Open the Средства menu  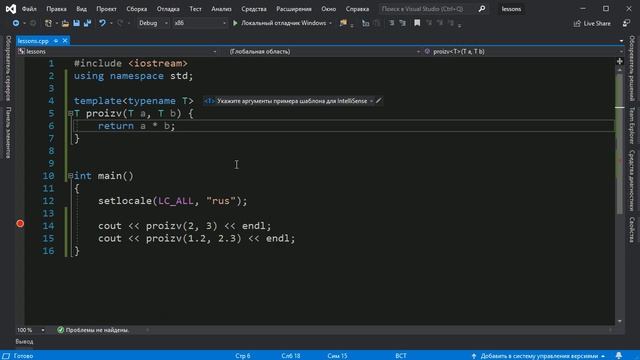pos(253,9)
